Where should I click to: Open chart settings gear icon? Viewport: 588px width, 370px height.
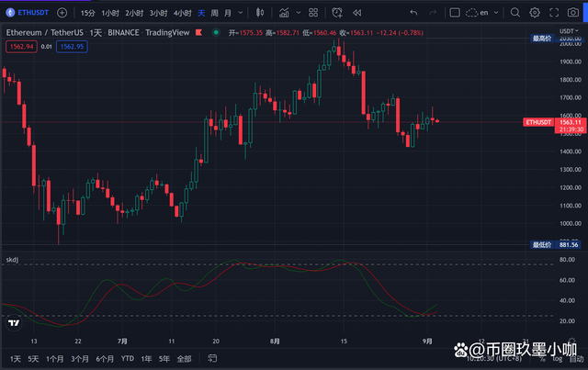click(535, 13)
